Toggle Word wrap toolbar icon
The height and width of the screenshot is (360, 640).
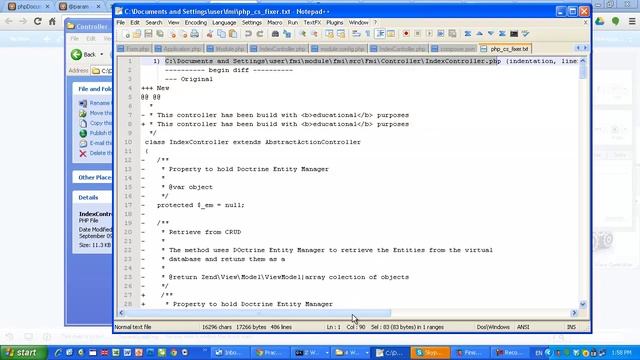point(356,34)
